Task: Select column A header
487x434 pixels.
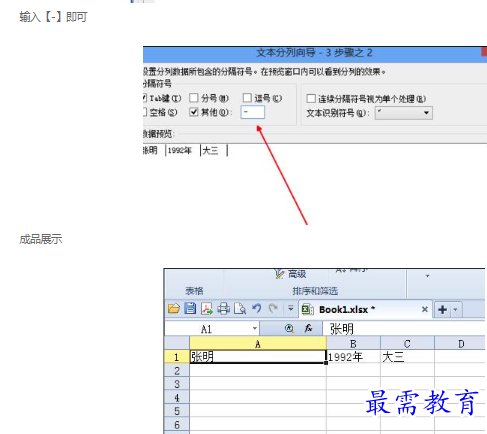Action: click(x=258, y=344)
